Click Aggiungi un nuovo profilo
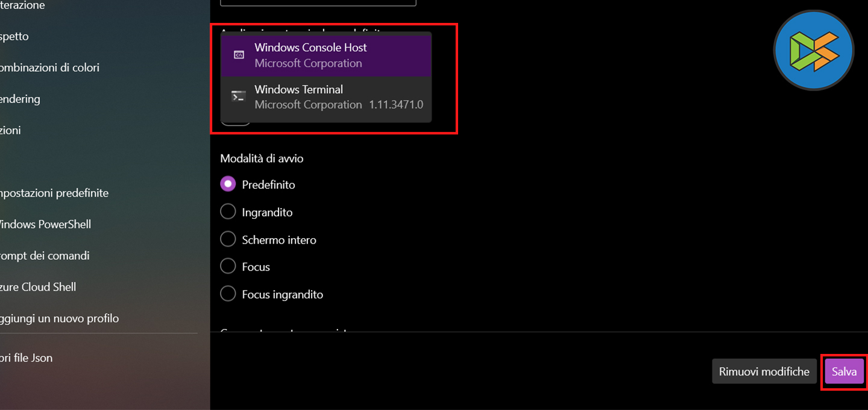 coord(60,318)
